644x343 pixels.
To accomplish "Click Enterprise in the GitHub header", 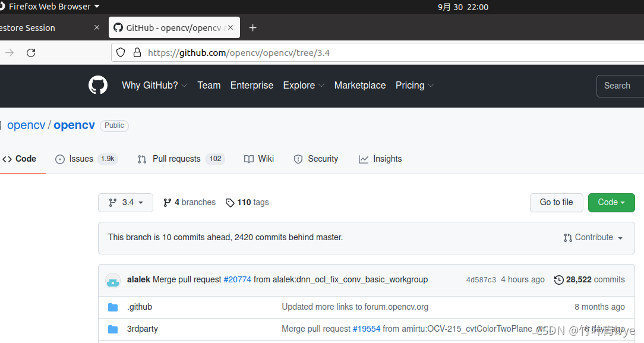I will [252, 86].
